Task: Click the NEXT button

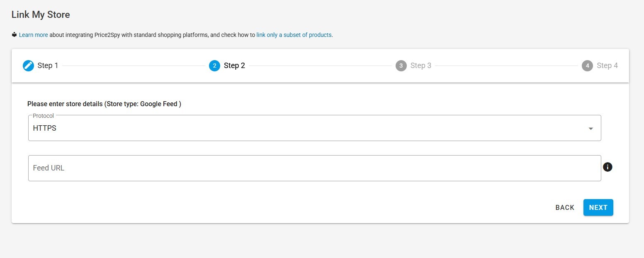Action: click(598, 207)
